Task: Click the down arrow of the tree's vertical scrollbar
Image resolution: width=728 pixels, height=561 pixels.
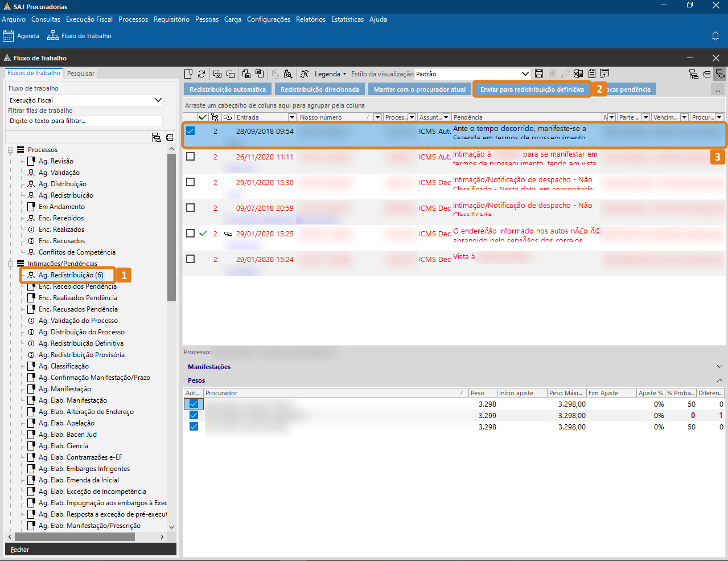Action: click(x=171, y=527)
